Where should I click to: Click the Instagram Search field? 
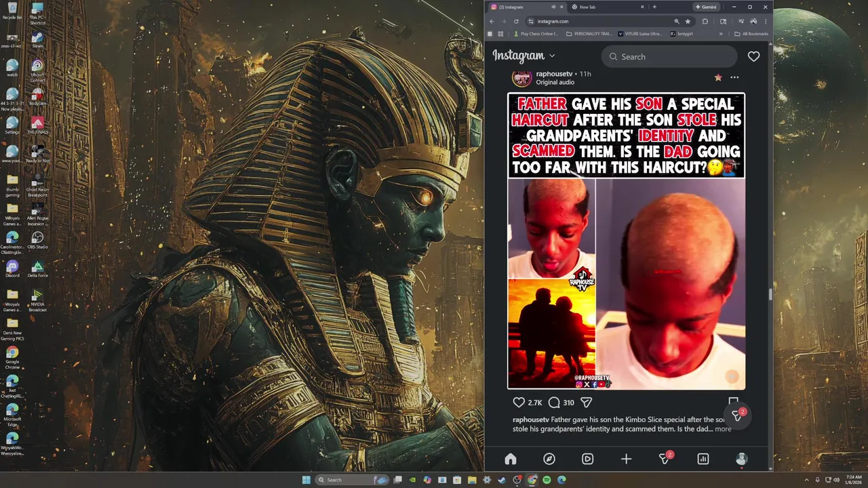tap(669, 56)
